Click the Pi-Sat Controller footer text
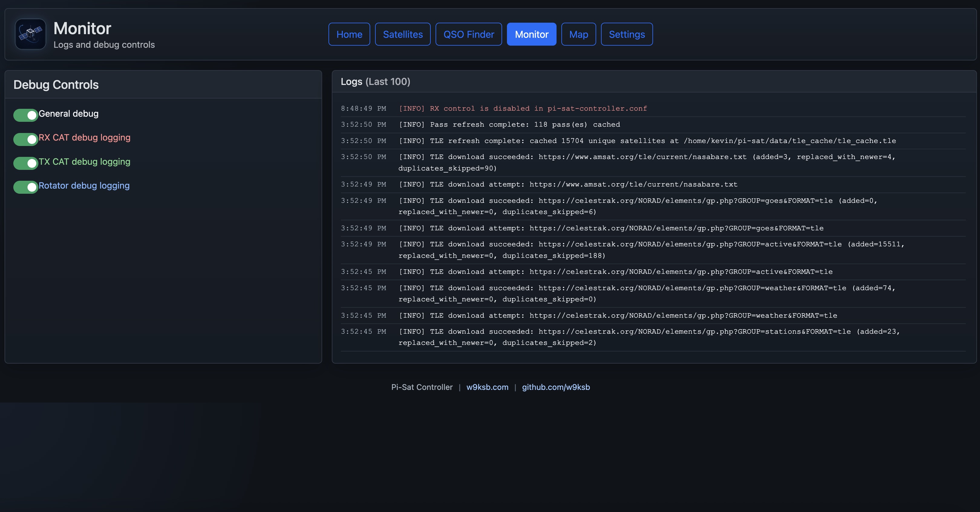Image resolution: width=980 pixels, height=512 pixels. [422, 387]
